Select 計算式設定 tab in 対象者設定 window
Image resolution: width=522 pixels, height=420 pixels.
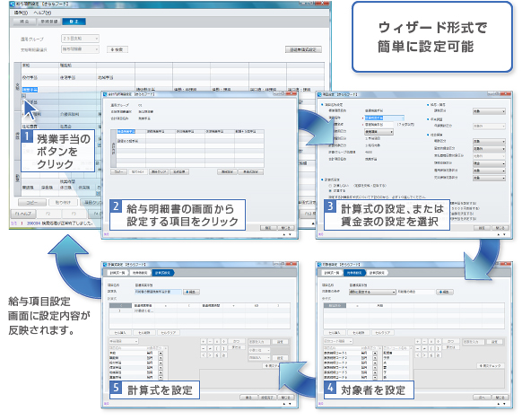tap(377, 273)
